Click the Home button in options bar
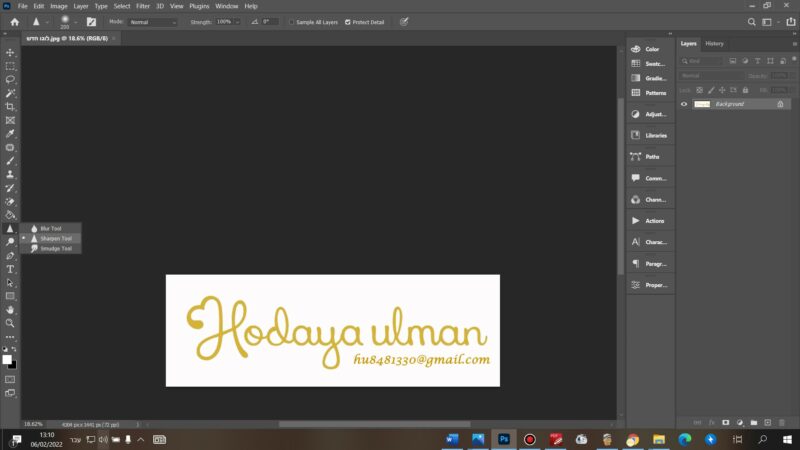The width and height of the screenshot is (800, 450). pos(14,21)
